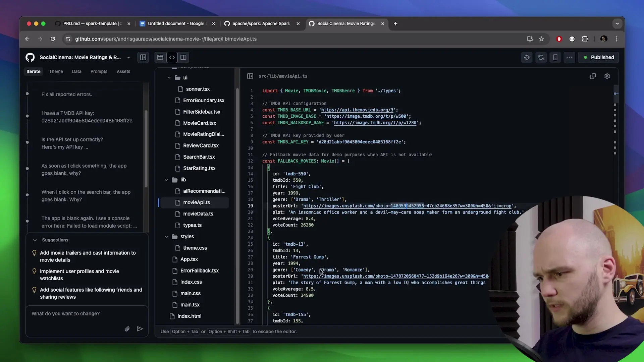Open the Data tab
644x362 pixels.
(76, 71)
